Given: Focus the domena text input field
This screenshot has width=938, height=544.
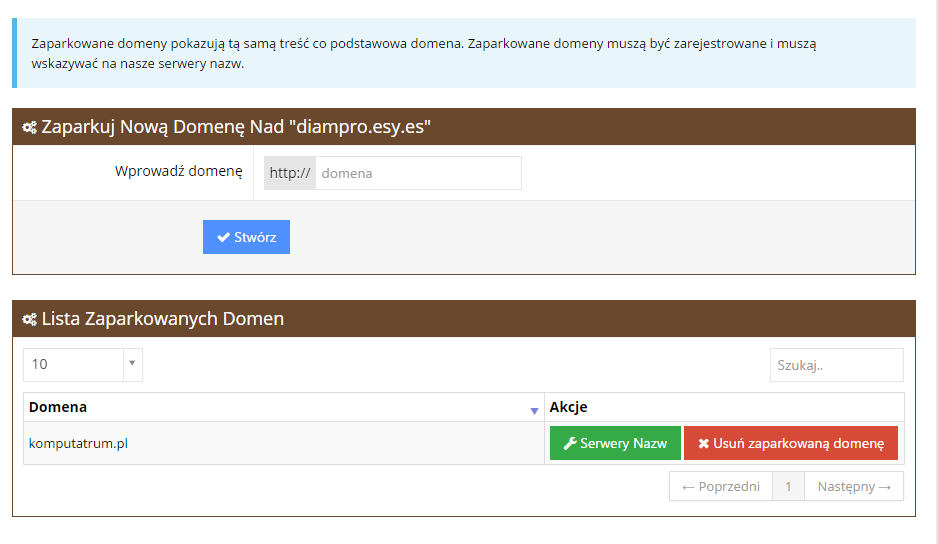Looking at the screenshot, I should (x=418, y=173).
